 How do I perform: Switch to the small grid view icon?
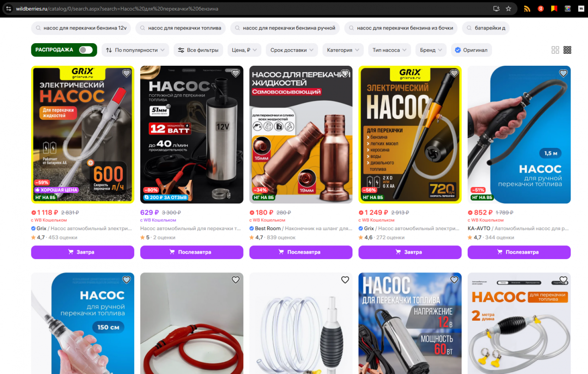[x=567, y=50]
